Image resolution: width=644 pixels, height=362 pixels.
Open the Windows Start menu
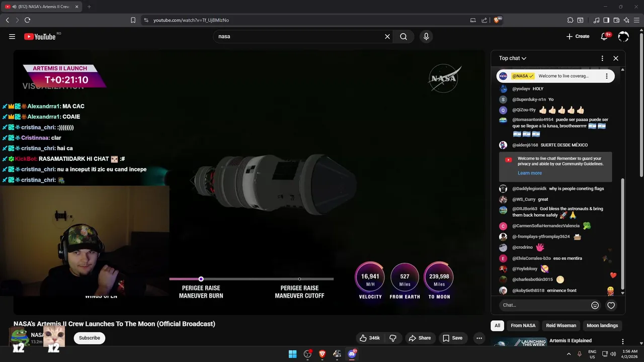(x=292, y=354)
